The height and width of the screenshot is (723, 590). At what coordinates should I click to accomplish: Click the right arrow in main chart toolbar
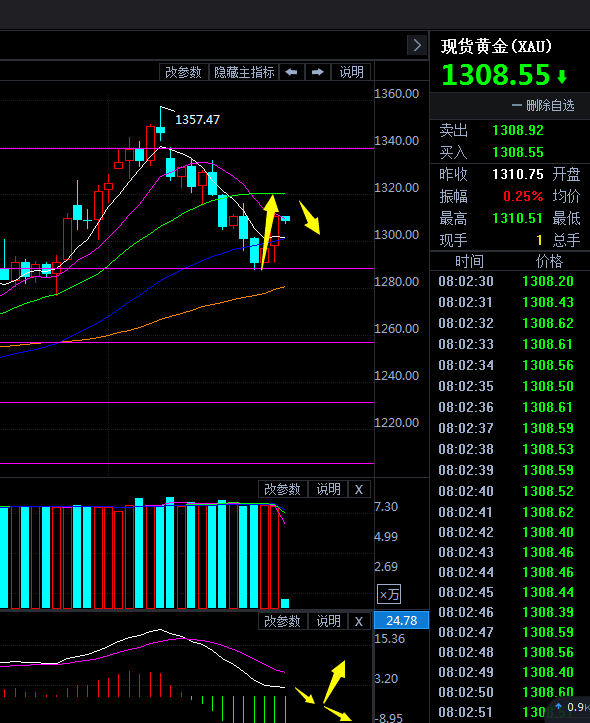coord(318,72)
